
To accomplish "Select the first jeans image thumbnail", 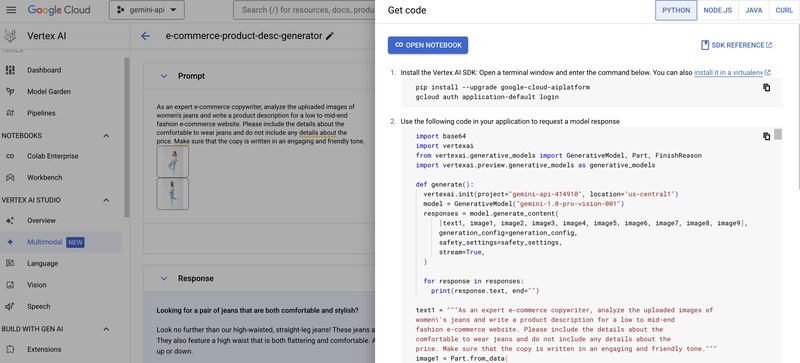I will [172, 161].
